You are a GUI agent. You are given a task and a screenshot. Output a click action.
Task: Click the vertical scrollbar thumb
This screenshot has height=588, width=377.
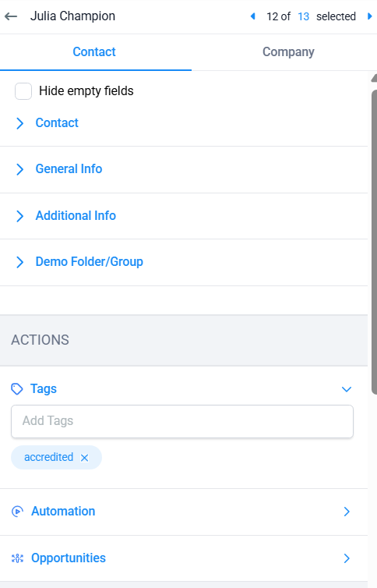coord(374,242)
